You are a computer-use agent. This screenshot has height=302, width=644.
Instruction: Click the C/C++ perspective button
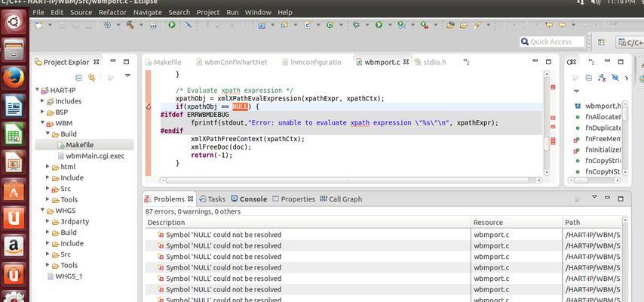[x=630, y=42]
